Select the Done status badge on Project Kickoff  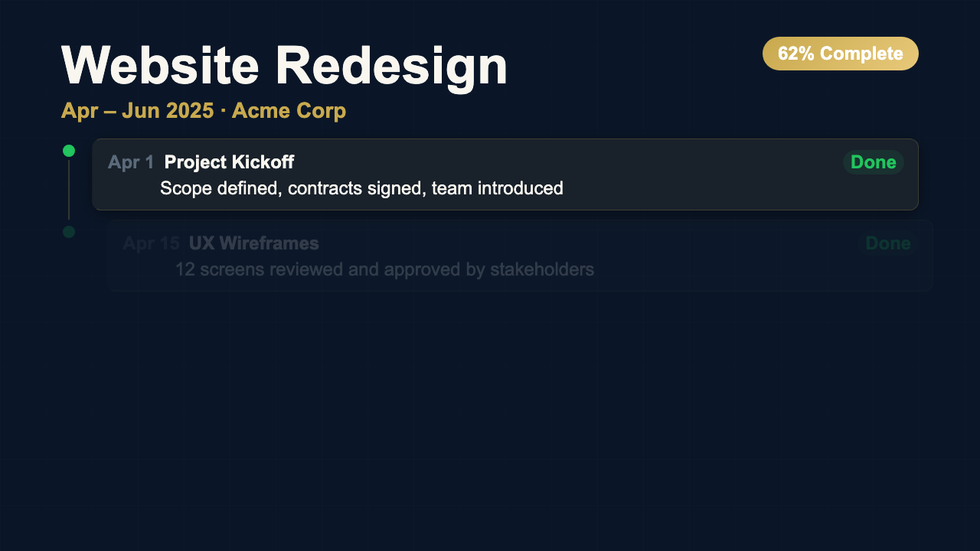point(874,162)
